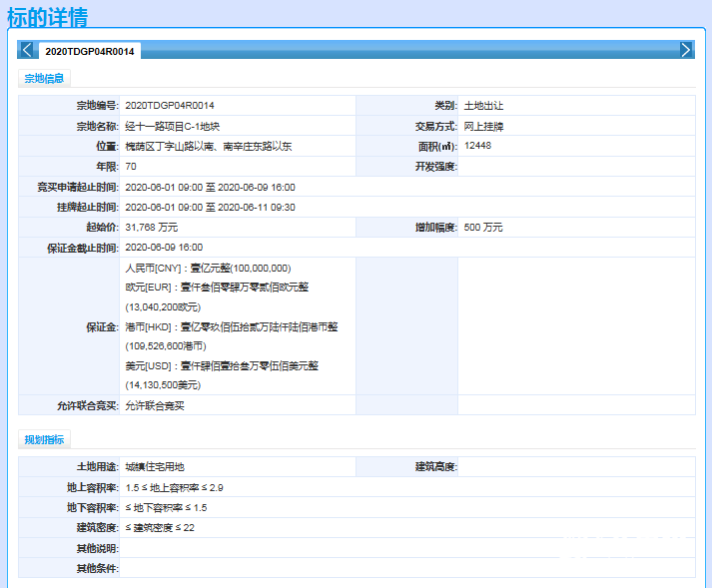Click the starting price 31,768 万元
The image size is (712, 588).
coord(151,228)
